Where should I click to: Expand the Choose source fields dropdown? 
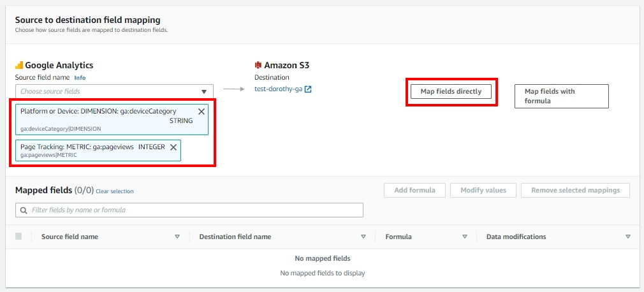click(x=204, y=92)
